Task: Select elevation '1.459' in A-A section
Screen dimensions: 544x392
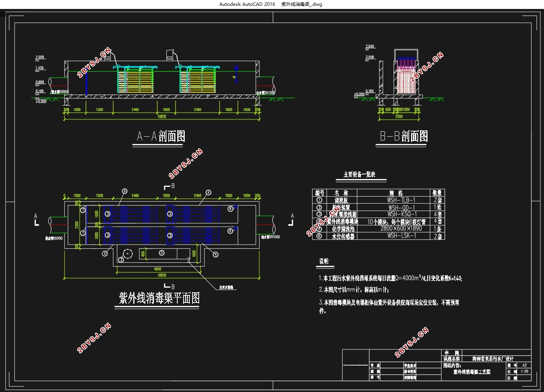Action: coord(40,68)
